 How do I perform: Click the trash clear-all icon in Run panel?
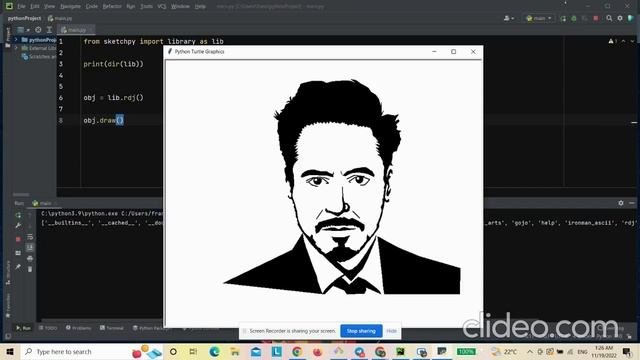tap(30, 269)
